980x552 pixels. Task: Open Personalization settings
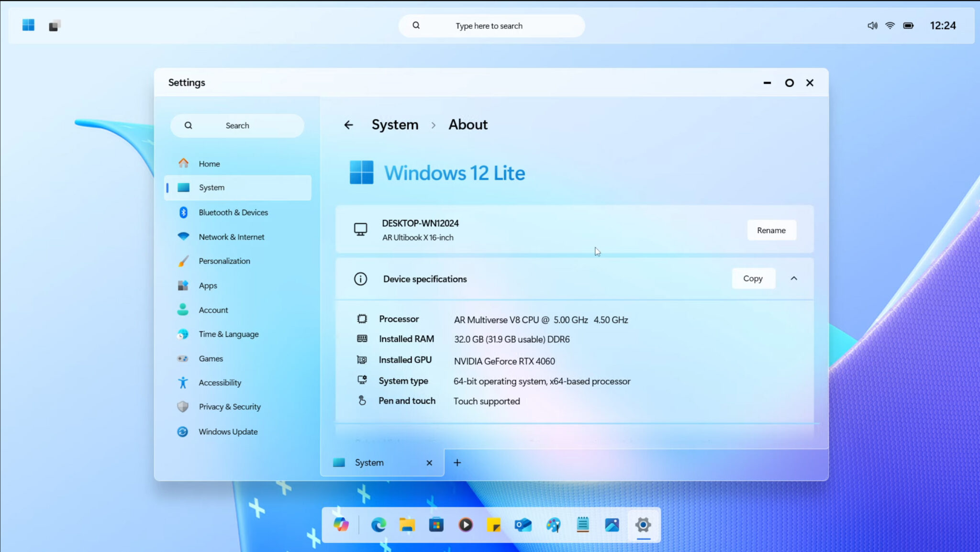[x=224, y=261]
